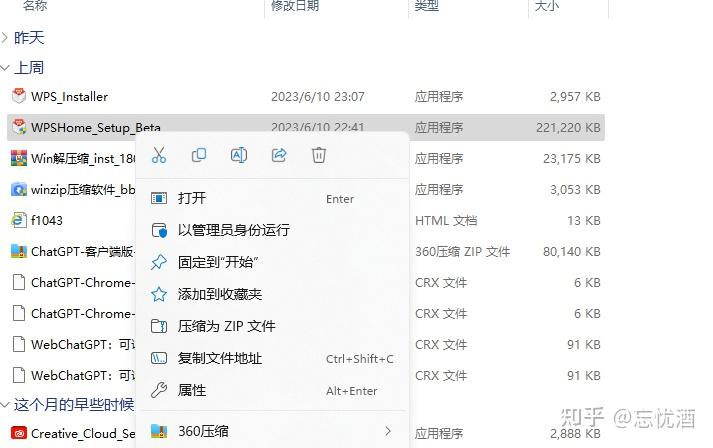Expand the 360压缩 submenu arrow
This screenshot has height=448, width=713.
387,431
